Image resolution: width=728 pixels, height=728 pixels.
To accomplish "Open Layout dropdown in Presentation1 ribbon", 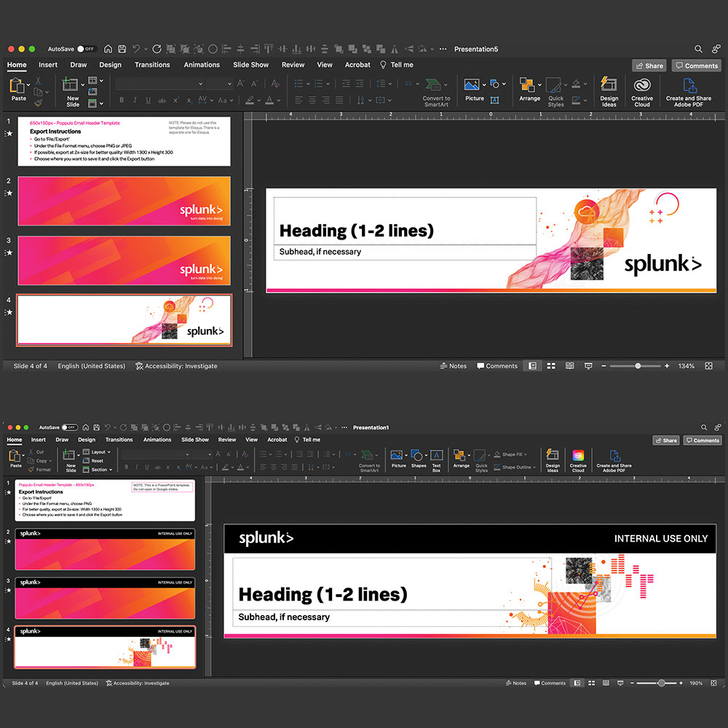I will 97,452.
